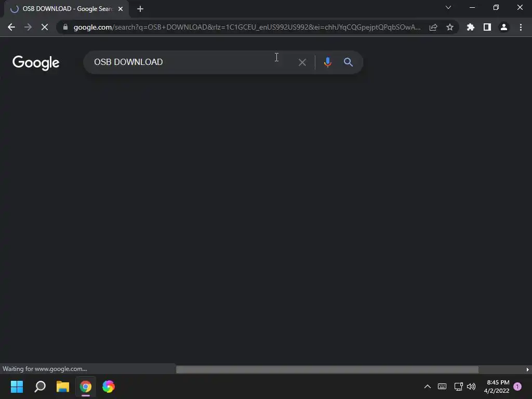Screen dimensions: 532x399
Task: Click the scrollbar right arrow
Action: 528,369
